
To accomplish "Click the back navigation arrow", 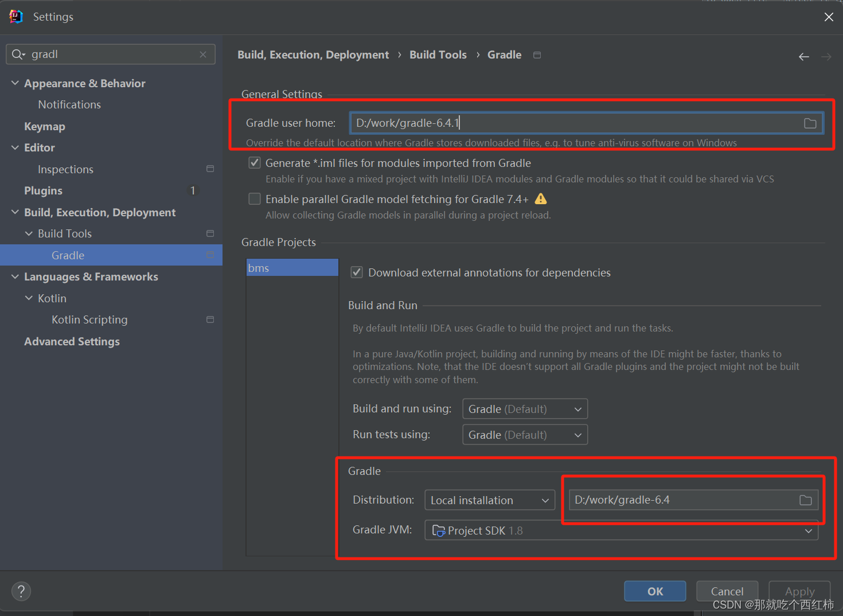I will click(803, 56).
